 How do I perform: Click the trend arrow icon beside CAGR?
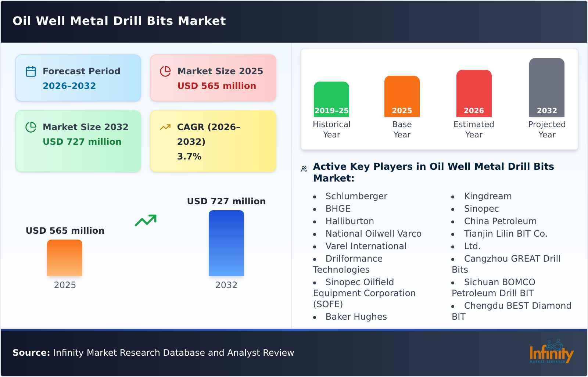pyautogui.click(x=165, y=127)
